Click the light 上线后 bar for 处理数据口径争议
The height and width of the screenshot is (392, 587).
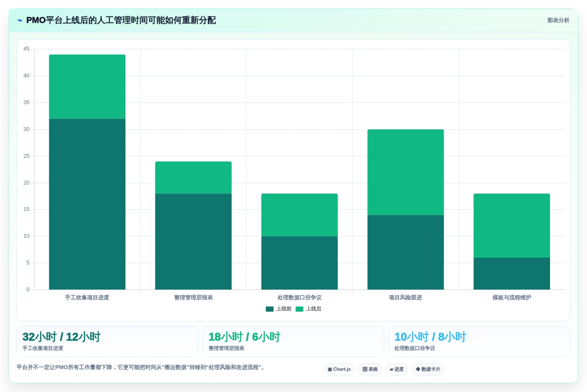click(300, 215)
